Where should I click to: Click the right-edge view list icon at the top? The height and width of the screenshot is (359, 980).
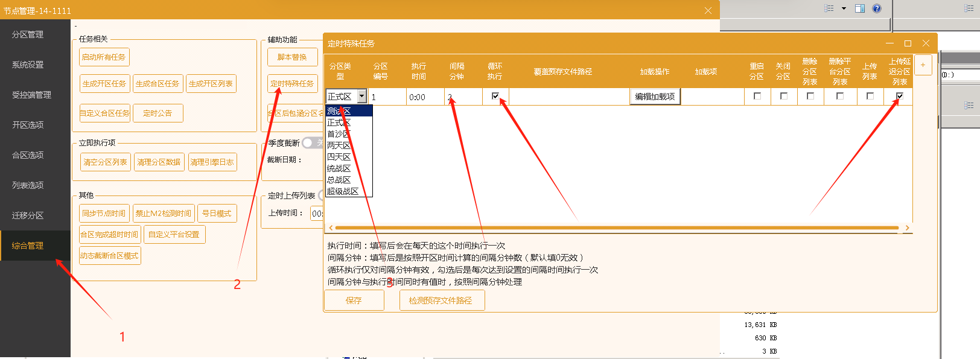pos(969,8)
